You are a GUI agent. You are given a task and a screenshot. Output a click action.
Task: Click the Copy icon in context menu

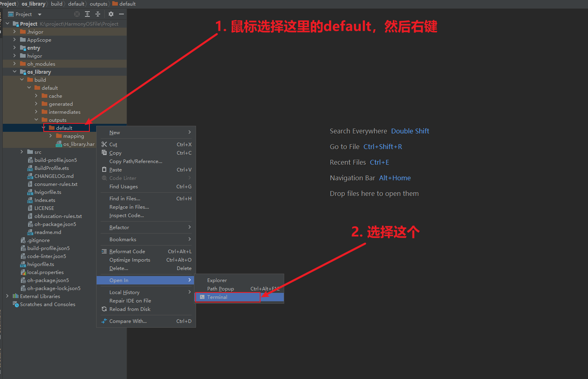(104, 153)
